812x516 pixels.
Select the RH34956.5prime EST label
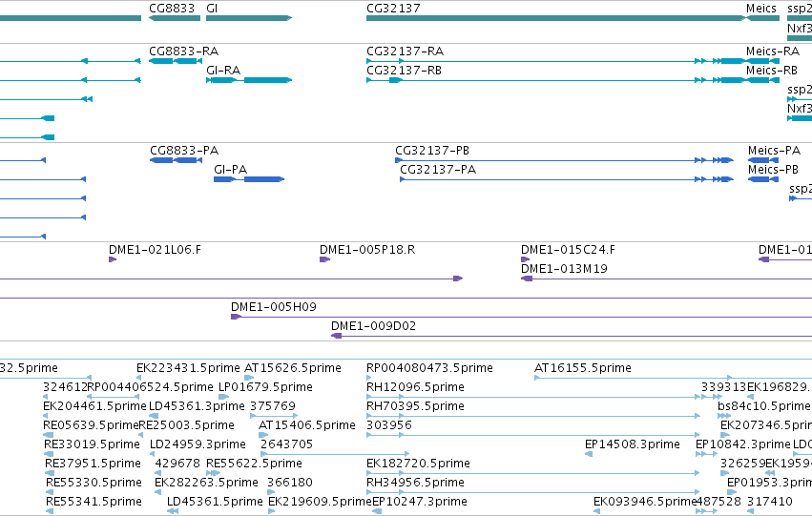(415, 483)
